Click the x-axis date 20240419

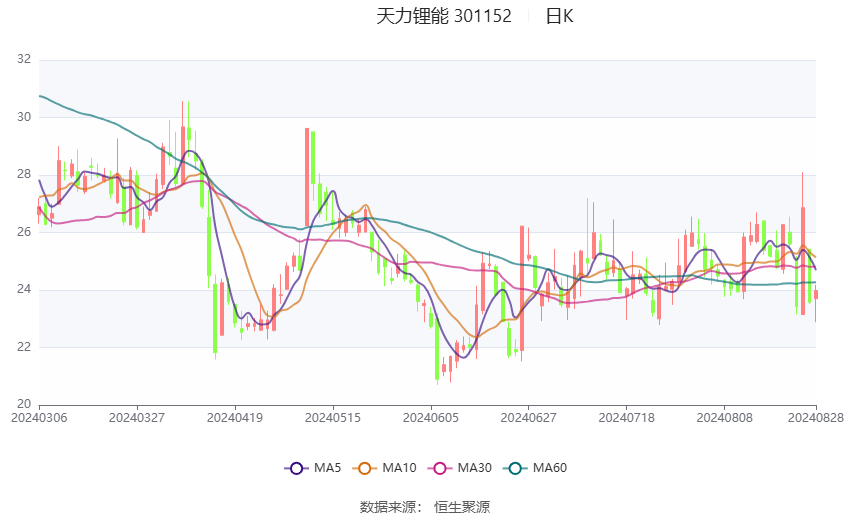pyautogui.click(x=235, y=418)
